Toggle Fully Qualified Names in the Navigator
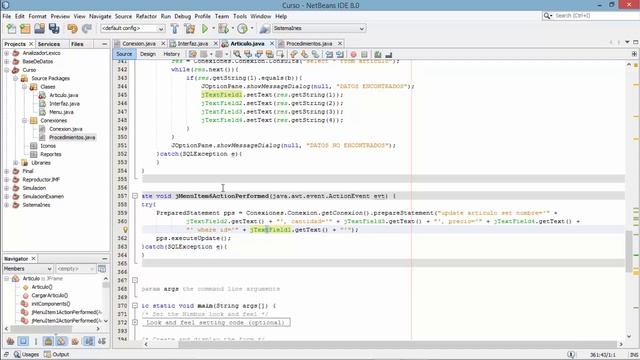 [x=75, y=341]
